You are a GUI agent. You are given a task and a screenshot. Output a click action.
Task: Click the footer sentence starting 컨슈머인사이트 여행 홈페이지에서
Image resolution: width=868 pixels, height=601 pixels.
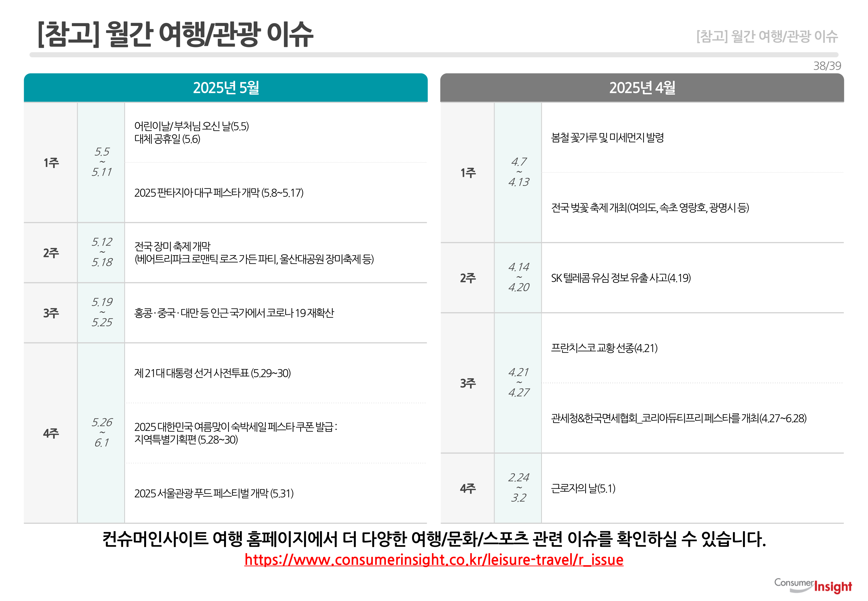pyautogui.click(x=434, y=539)
